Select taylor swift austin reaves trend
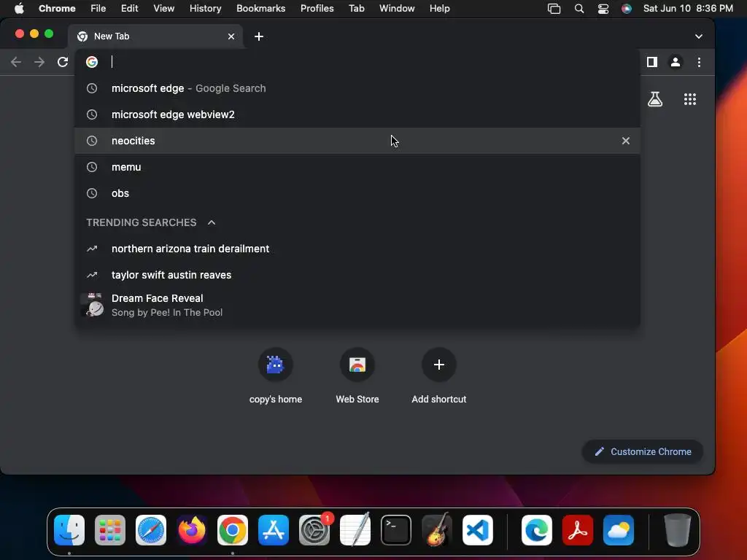Image resolution: width=747 pixels, height=560 pixels. [357, 275]
